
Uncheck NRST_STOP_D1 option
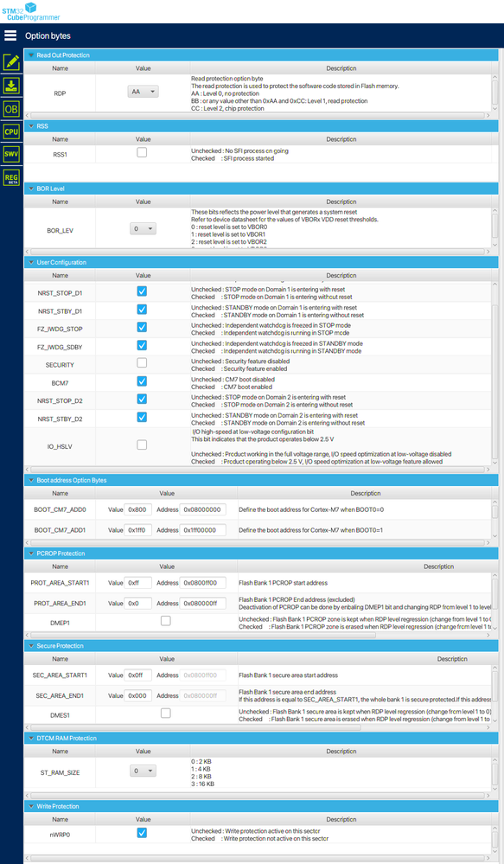[x=142, y=291]
